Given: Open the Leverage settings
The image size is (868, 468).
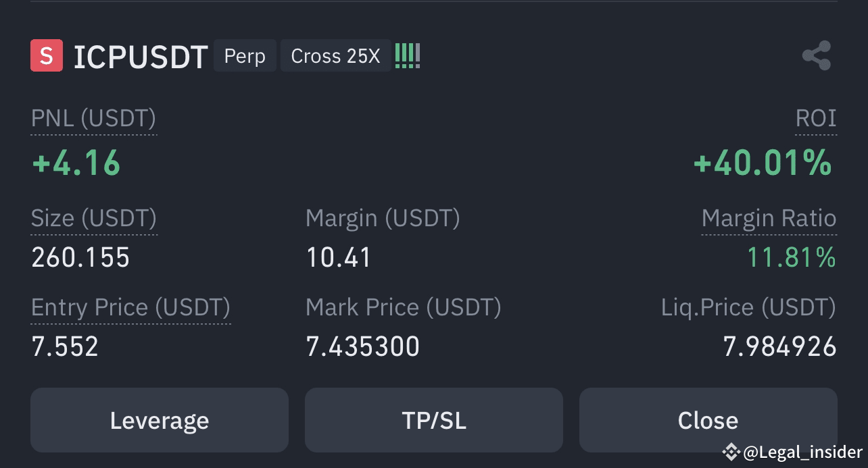Looking at the screenshot, I should point(160,420).
